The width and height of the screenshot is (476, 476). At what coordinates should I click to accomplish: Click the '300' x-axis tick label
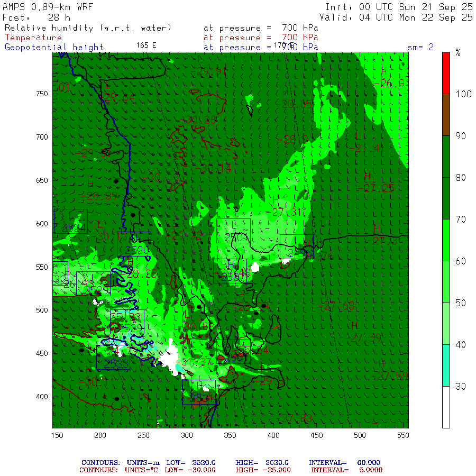[187, 435]
